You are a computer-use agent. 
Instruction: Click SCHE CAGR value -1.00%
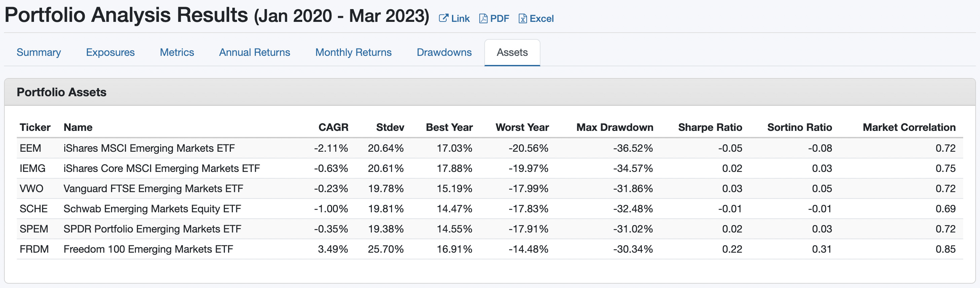331,209
